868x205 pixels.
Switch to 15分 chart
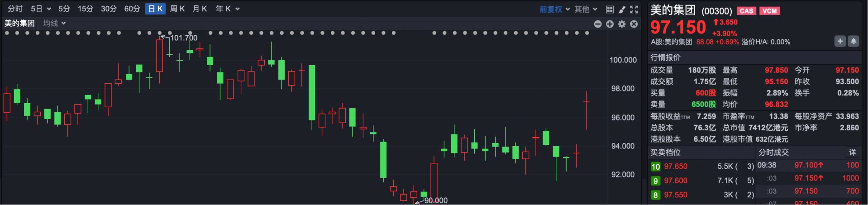pyautogui.click(x=85, y=9)
